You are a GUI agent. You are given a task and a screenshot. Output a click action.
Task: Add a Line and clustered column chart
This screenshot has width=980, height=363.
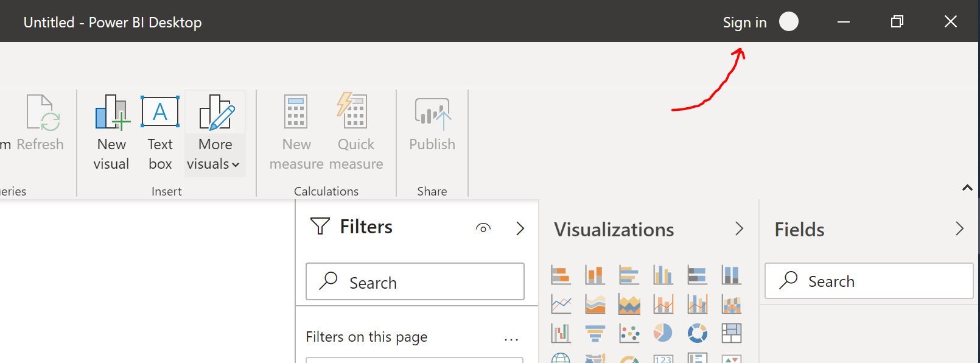pyautogui.click(x=698, y=304)
